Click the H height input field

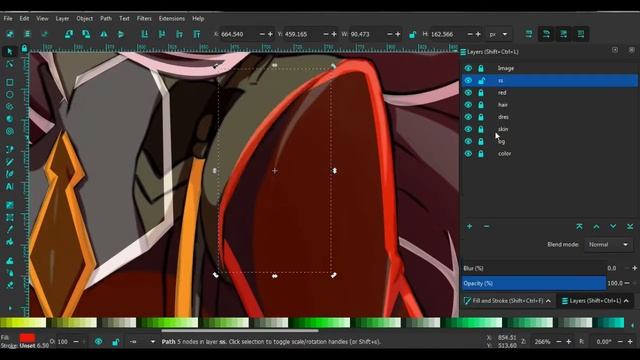click(x=448, y=34)
